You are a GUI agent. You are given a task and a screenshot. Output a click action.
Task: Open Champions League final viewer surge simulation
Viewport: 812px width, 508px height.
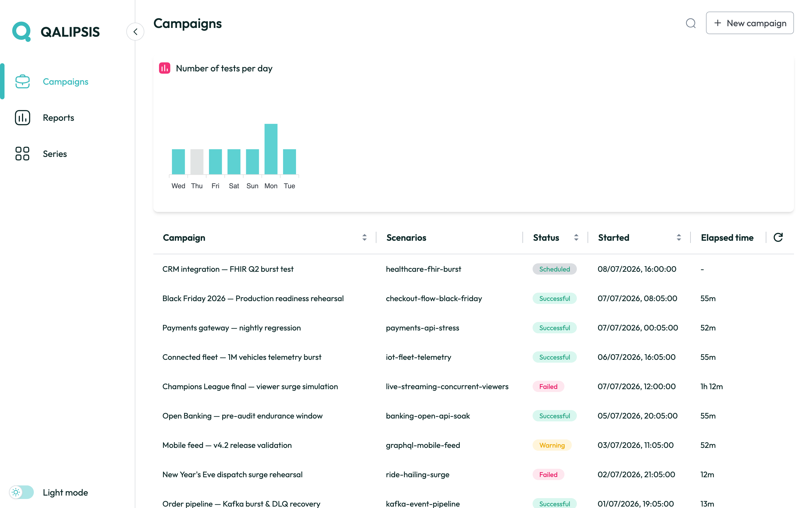click(250, 386)
